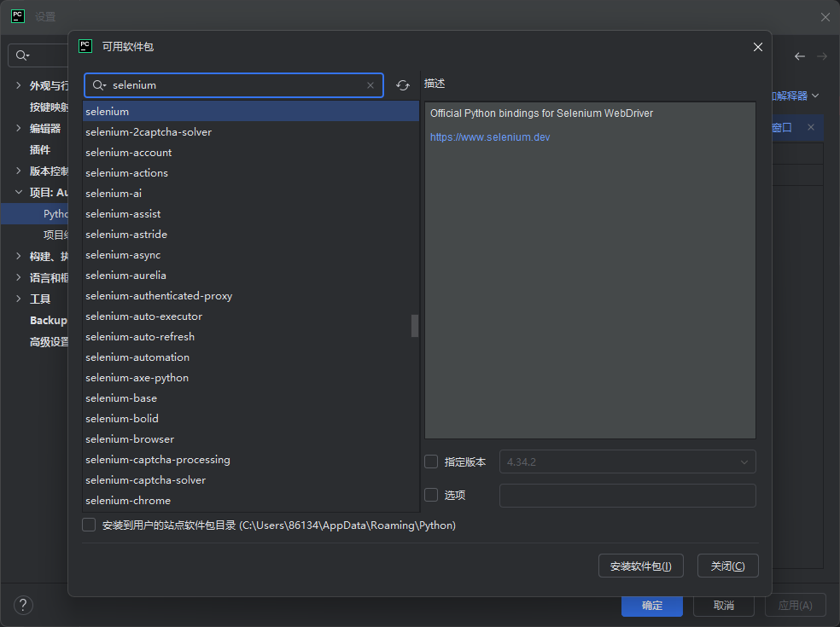Screen dimensions: 840x627
Task: Select the 高级设置 settings item
Action: point(49,341)
